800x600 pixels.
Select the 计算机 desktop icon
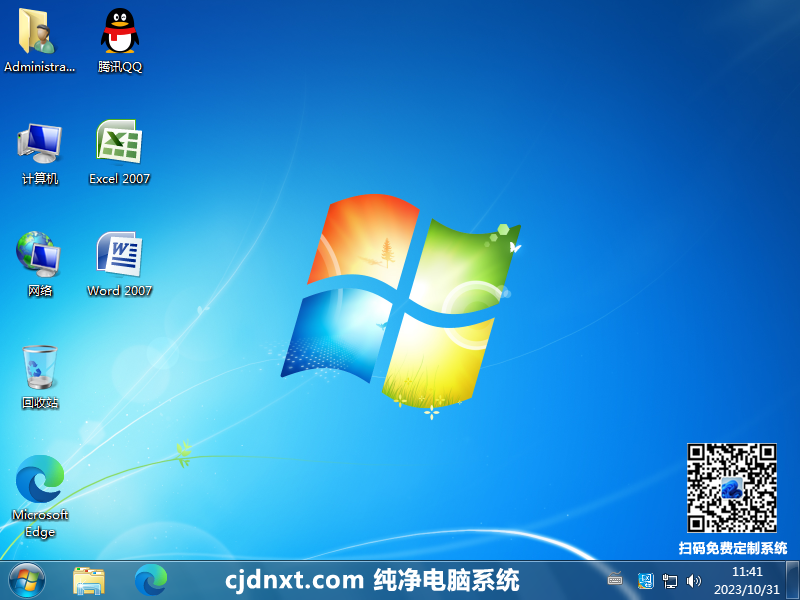(x=39, y=143)
